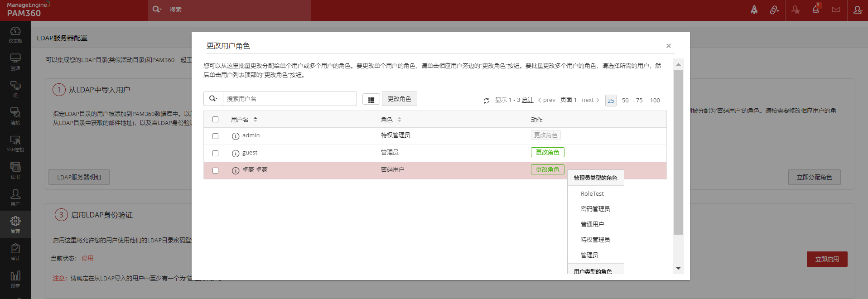Focus the top 搜索 search field
868x299 pixels.
coord(238,10)
